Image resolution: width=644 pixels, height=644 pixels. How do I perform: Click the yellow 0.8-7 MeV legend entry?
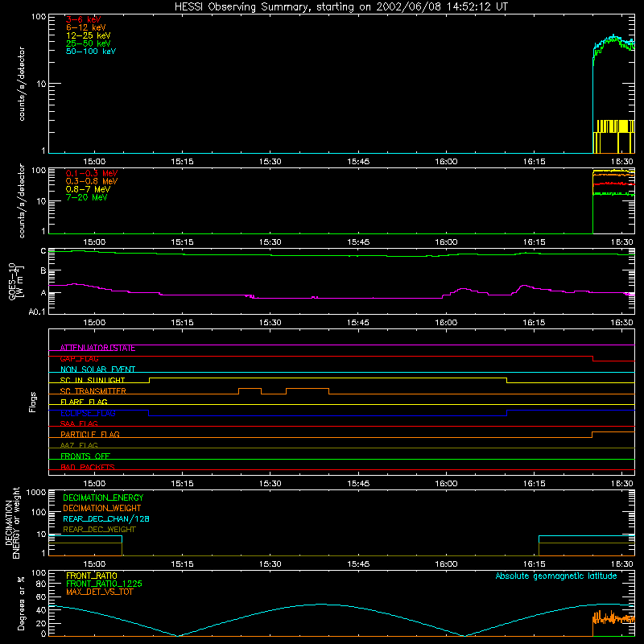pos(88,189)
